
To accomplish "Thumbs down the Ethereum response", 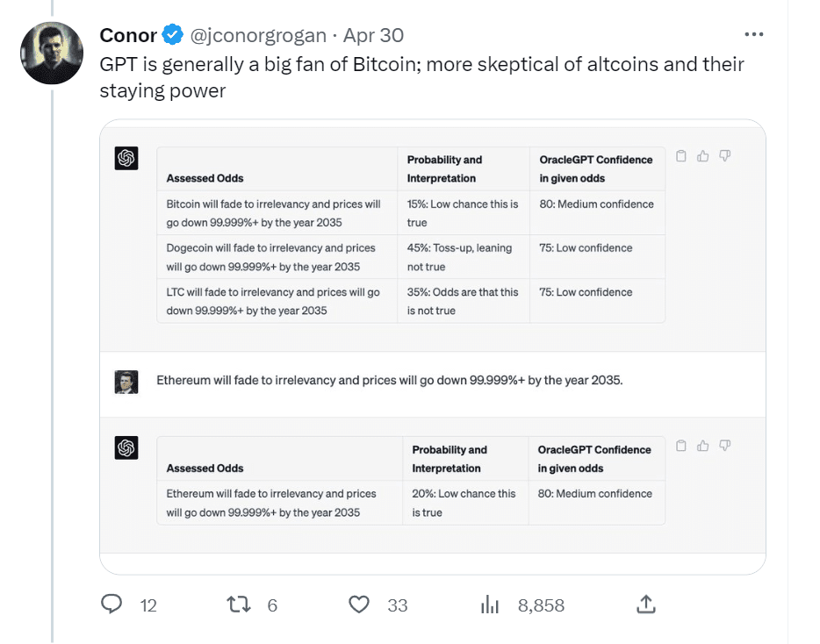I will [x=724, y=446].
